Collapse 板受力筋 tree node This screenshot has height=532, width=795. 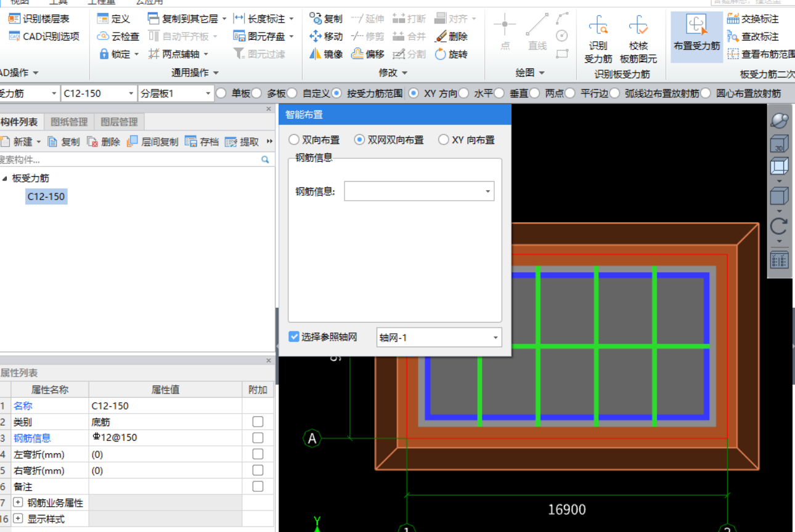[x=5, y=179]
